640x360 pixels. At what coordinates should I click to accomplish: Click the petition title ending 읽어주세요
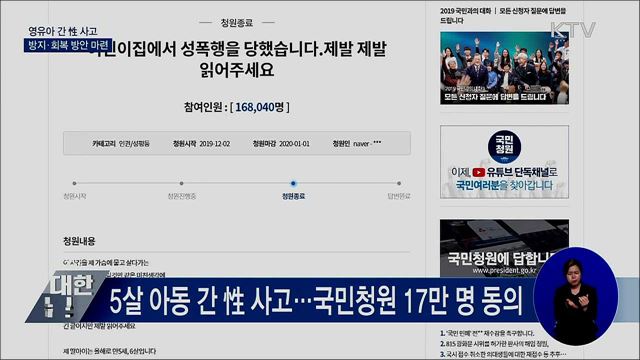coord(237,60)
